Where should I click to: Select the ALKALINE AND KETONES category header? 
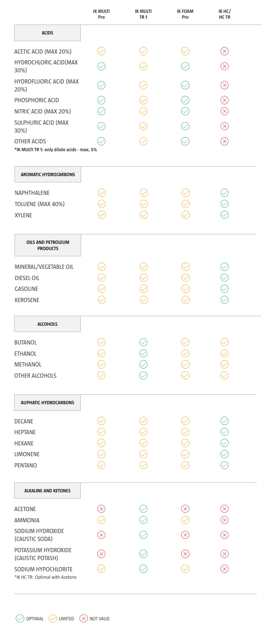coord(47,491)
